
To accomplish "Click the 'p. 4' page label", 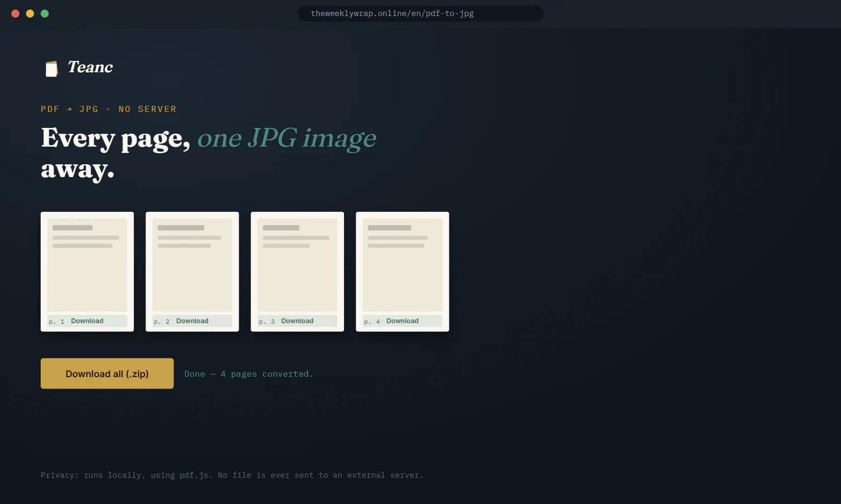I will point(372,322).
